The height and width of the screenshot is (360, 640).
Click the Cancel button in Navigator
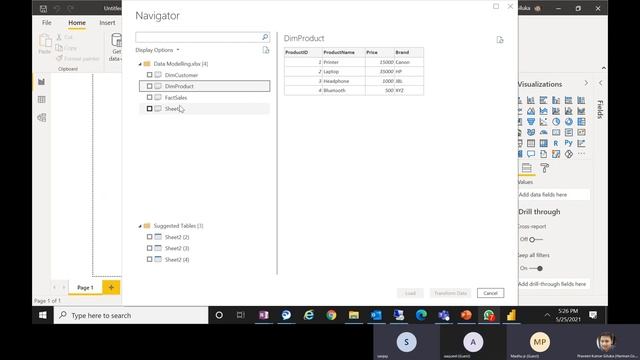(x=491, y=293)
